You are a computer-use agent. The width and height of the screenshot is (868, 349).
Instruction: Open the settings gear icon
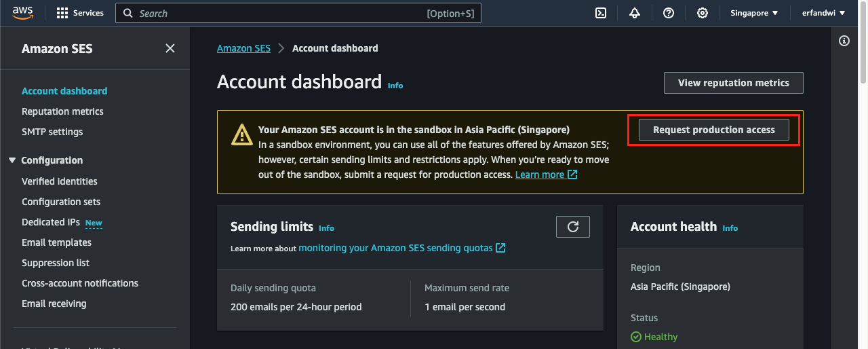pos(703,13)
